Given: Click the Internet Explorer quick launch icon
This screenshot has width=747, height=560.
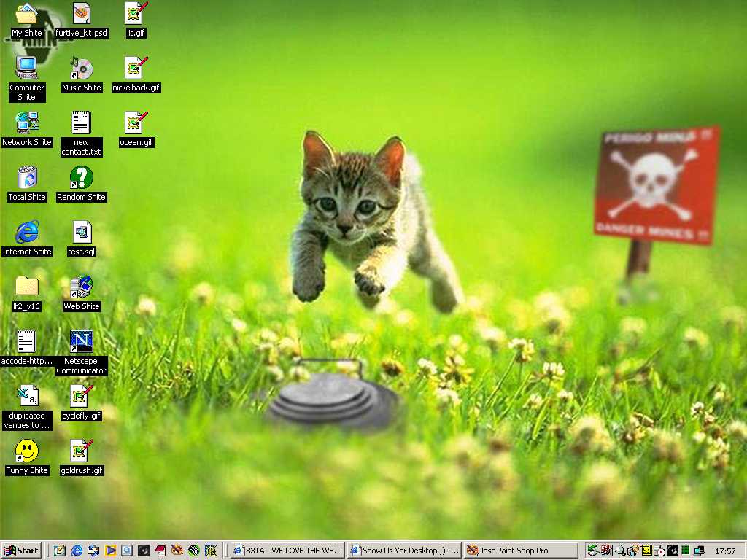Looking at the screenshot, I should tap(77, 551).
